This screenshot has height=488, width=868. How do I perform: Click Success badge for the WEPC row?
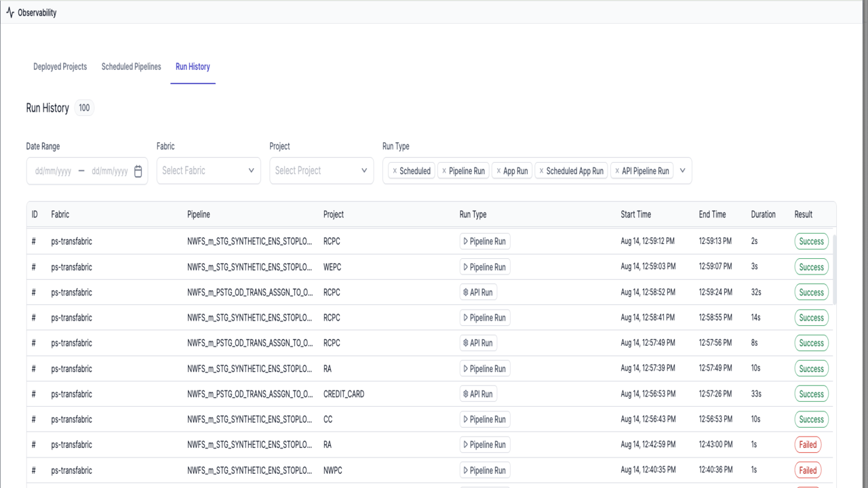811,267
